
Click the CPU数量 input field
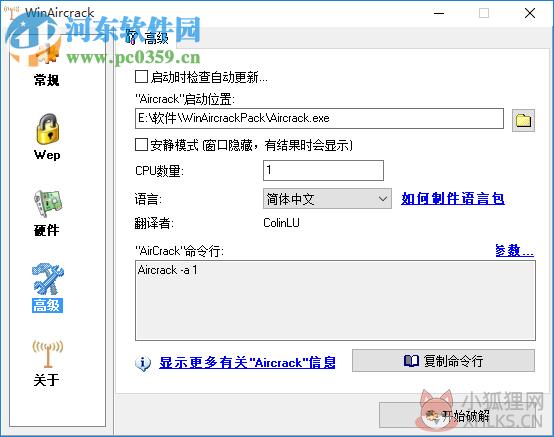pyautogui.click(x=323, y=170)
